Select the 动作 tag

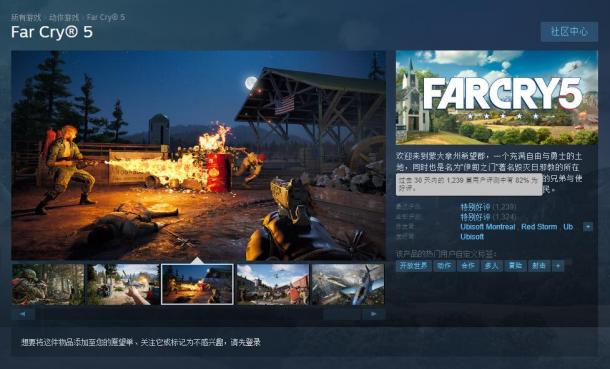pyautogui.click(x=444, y=266)
